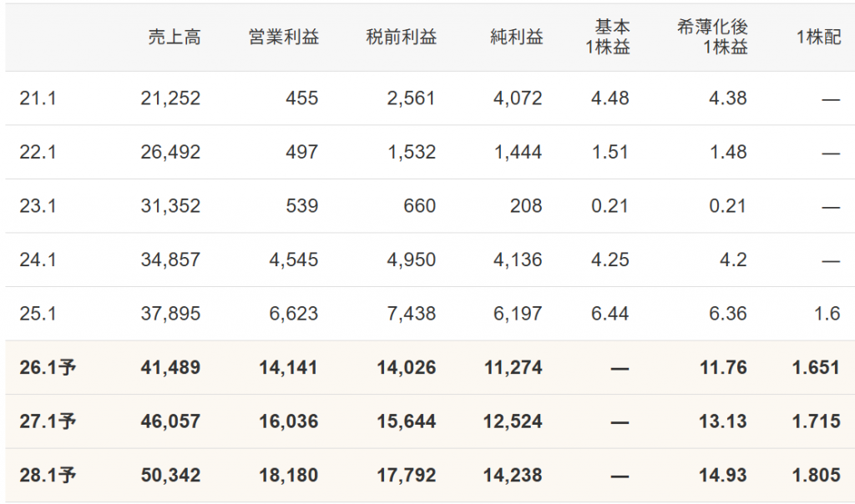Click the 21,252 sales value cell
The image size is (855, 504).
click(x=170, y=98)
